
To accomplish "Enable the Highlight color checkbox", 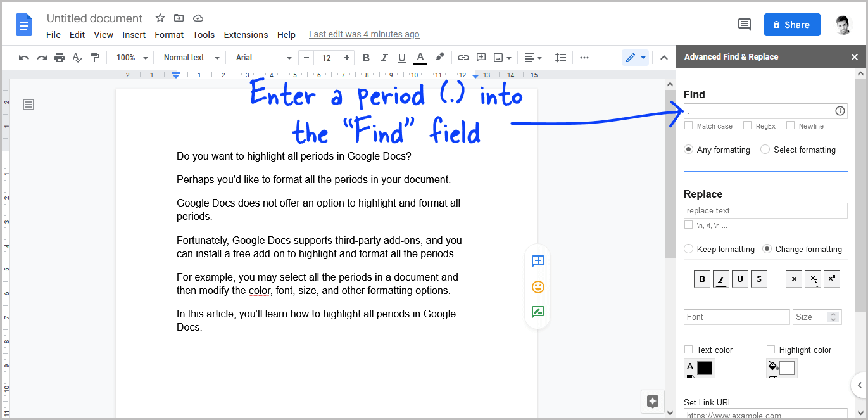I will 771,349.
